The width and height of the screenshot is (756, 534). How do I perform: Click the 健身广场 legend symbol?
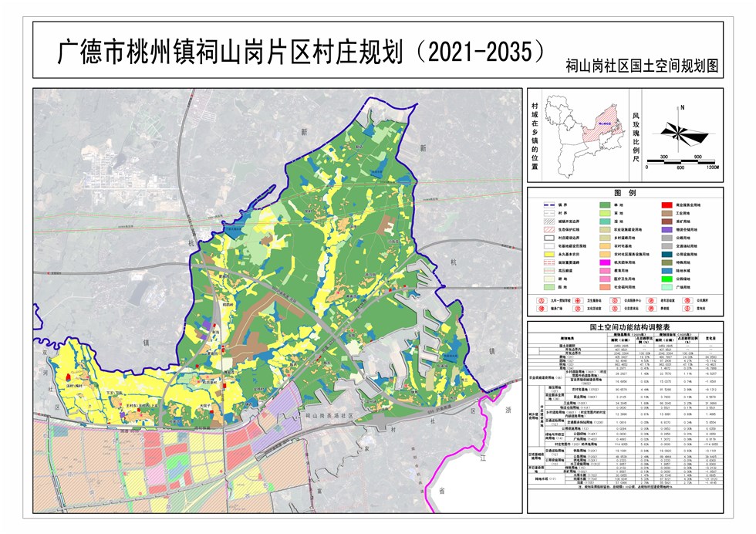click(542, 309)
